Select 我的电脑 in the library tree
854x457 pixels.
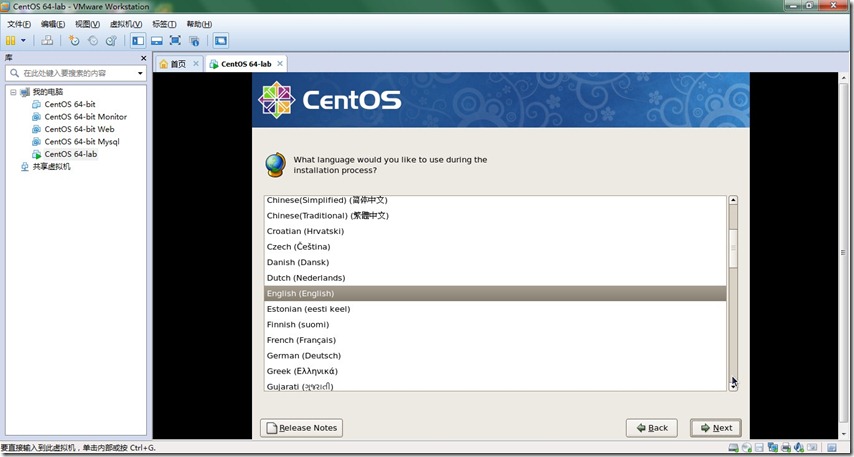pos(47,92)
